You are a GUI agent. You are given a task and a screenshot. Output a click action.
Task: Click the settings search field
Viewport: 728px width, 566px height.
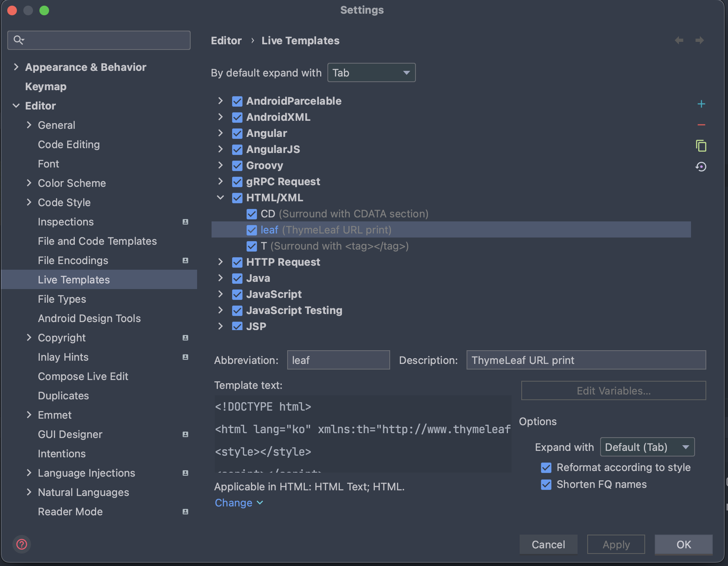pos(99,40)
